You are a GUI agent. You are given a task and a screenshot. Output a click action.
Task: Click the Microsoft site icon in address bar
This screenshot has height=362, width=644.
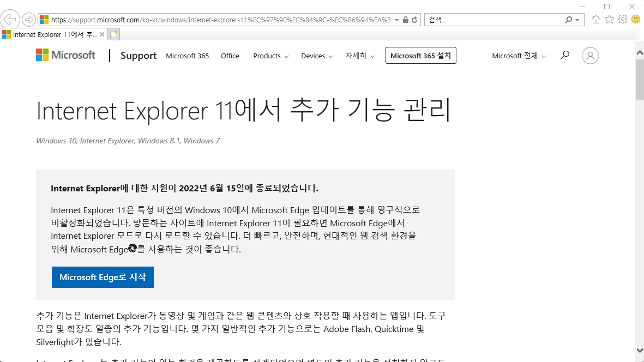(44, 20)
